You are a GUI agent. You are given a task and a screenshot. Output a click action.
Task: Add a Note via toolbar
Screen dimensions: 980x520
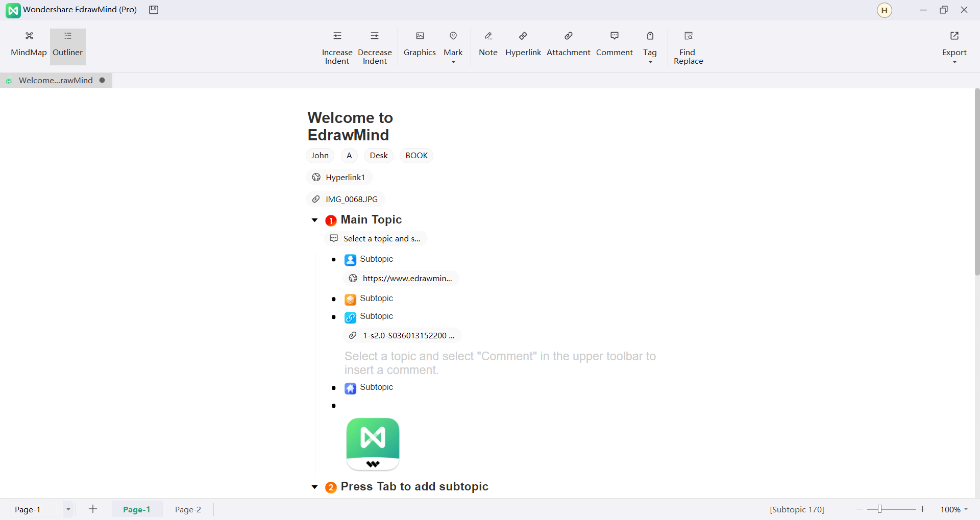click(x=488, y=44)
